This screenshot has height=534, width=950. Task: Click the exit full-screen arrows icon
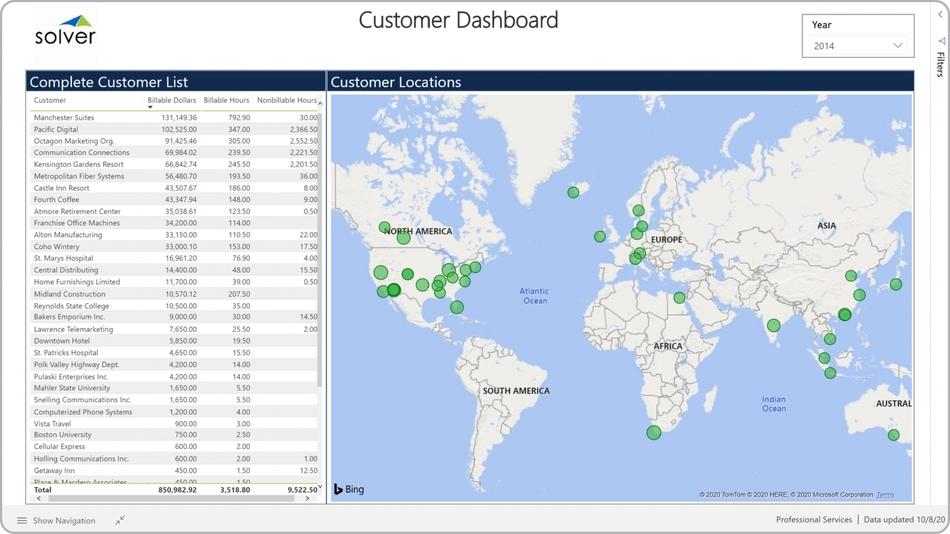(x=120, y=521)
